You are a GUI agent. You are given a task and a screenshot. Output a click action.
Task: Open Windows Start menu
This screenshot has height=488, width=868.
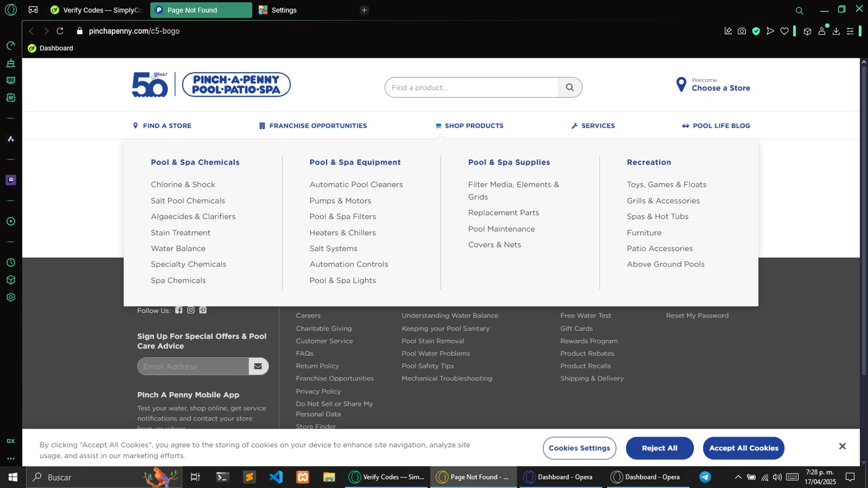pos(13,477)
